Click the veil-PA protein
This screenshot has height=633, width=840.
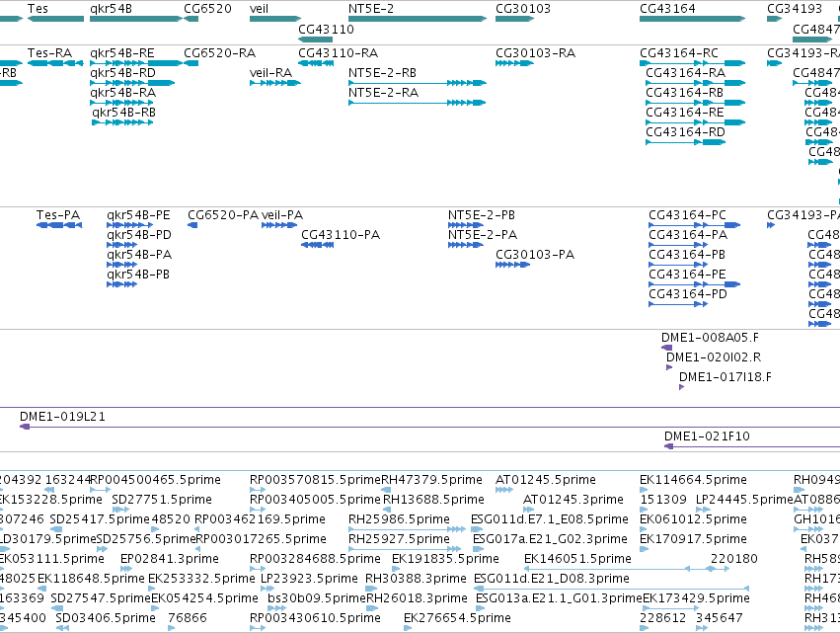pos(279,225)
